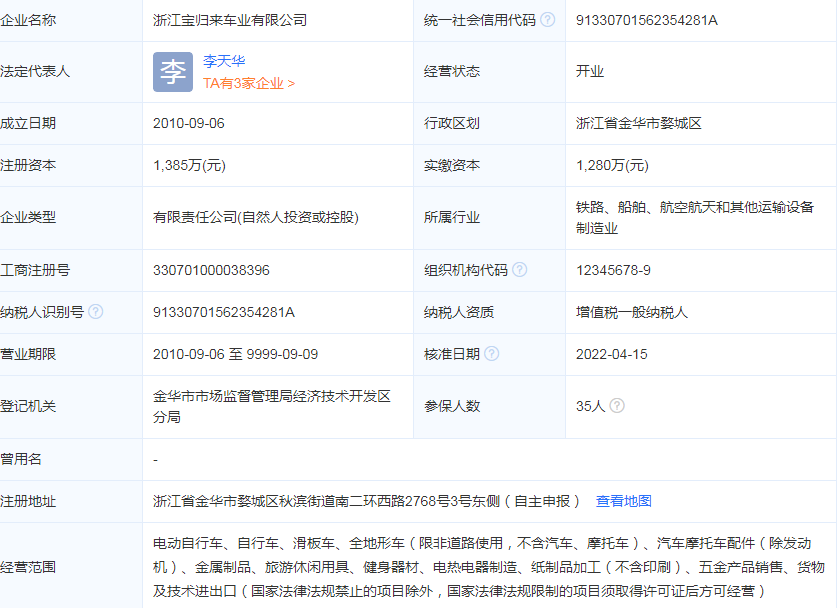The height and width of the screenshot is (608, 838).
Task: Click label 经营范围
Action: tap(28, 567)
